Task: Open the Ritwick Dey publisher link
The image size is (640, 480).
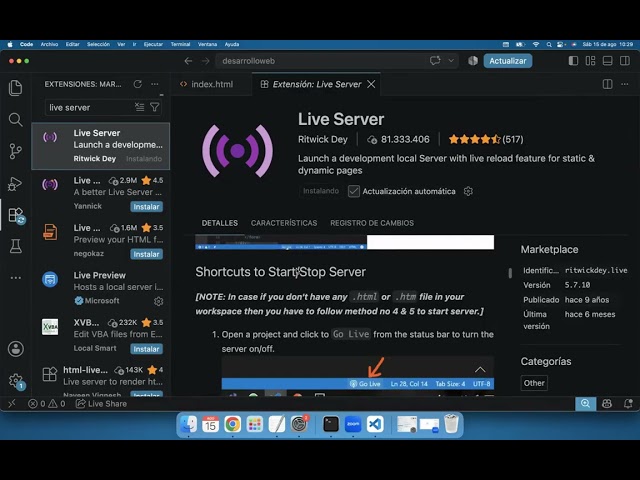Action: [x=322, y=139]
